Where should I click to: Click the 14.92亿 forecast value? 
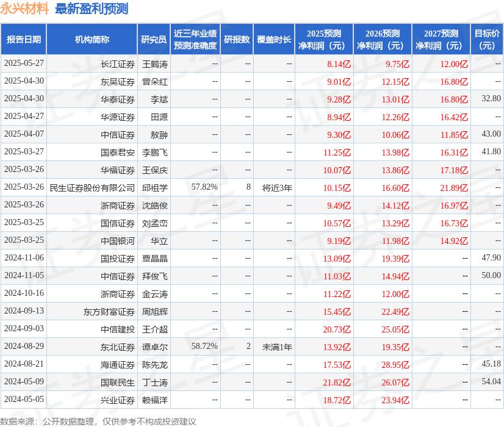454,241
